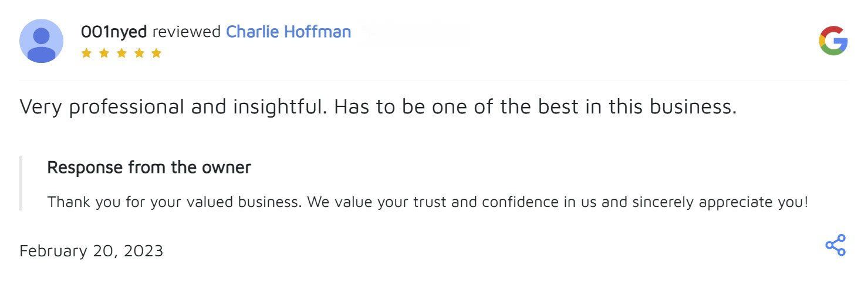Click the share icon
The height and width of the screenshot is (281, 868).
[x=835, y=245]
